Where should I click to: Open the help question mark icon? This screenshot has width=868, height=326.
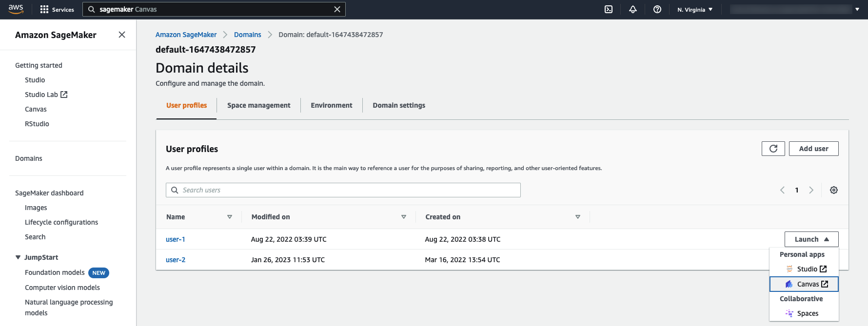[x=657, y=9]
